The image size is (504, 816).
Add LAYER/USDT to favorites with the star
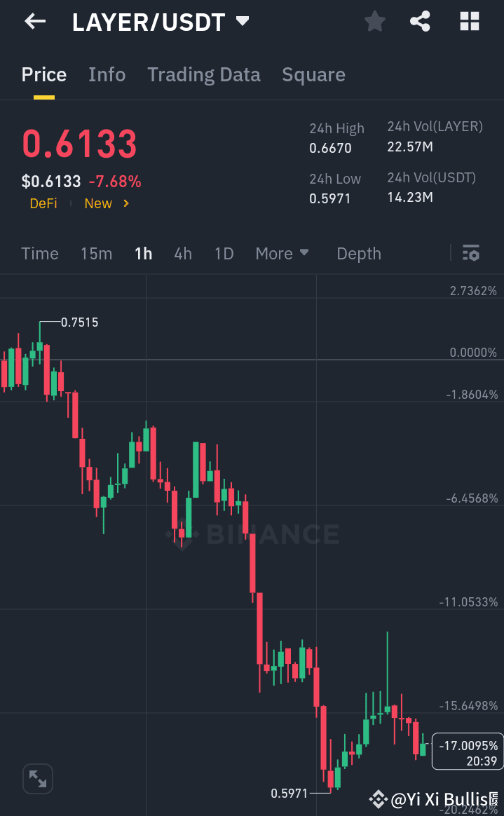(x=374, y=21)
